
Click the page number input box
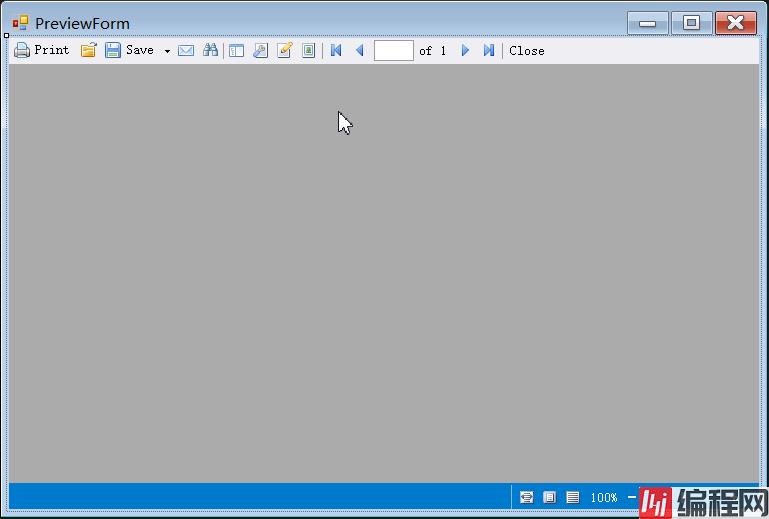(393, 50)
